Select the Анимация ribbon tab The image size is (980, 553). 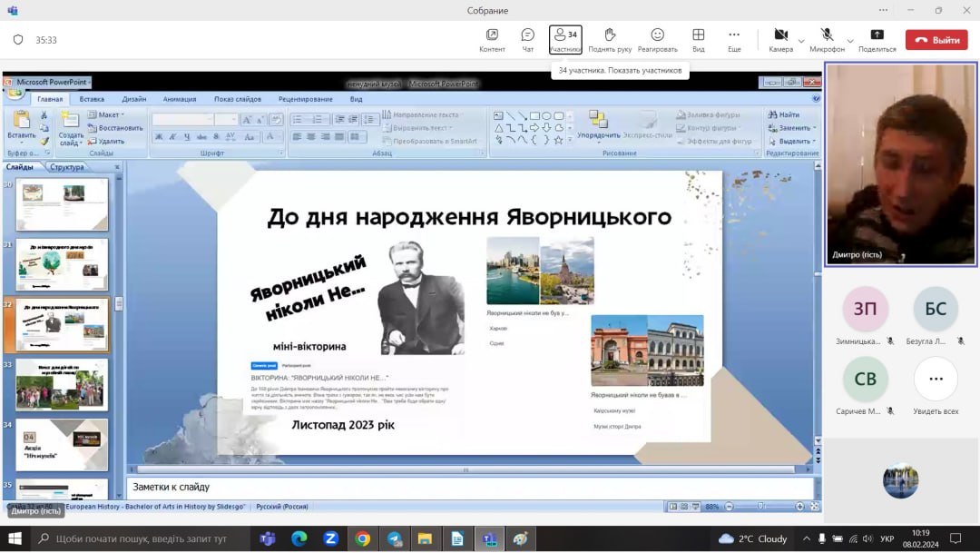coord(180,99)
